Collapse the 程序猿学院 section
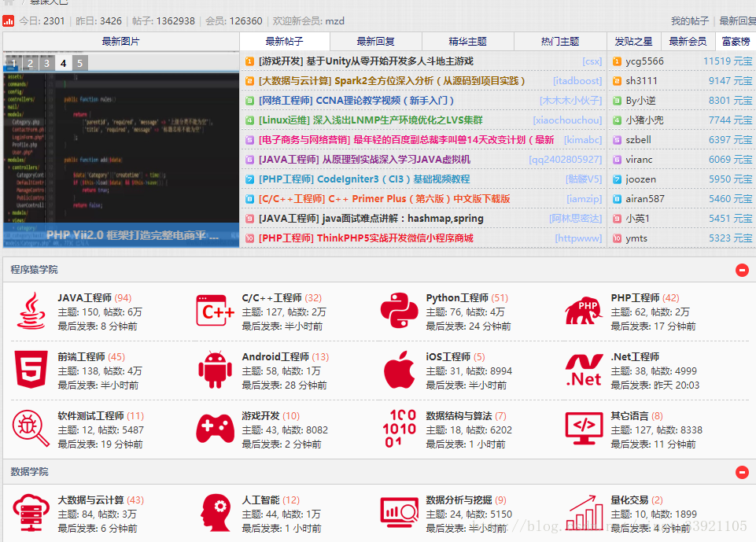Viewport: 756px width, 542px height. click(742, 270)
